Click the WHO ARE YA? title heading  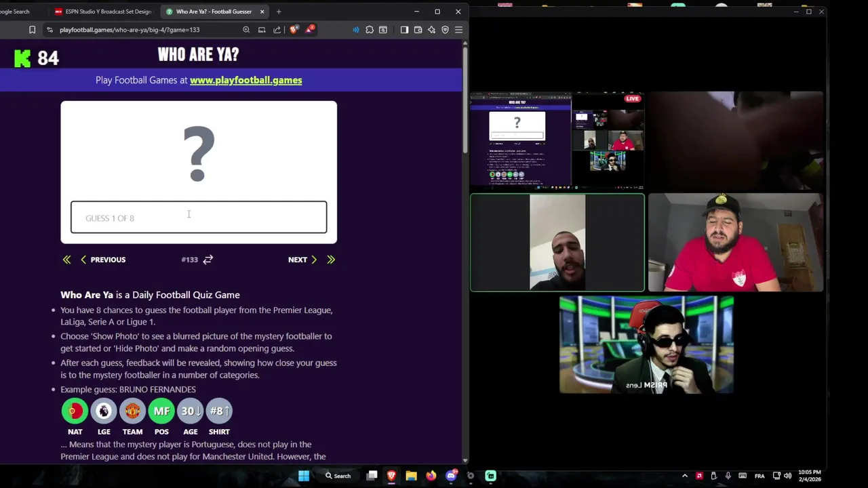pyautogui.click(x=199, y=55)
